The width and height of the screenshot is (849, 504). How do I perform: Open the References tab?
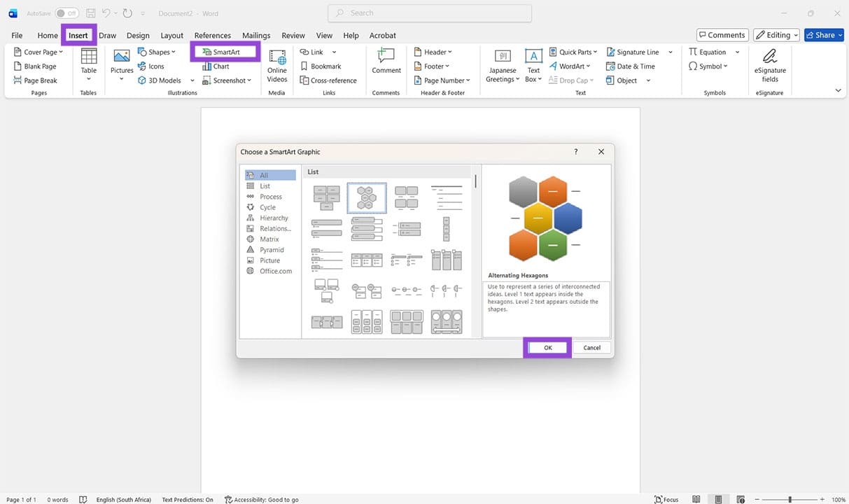click(212, 35)
